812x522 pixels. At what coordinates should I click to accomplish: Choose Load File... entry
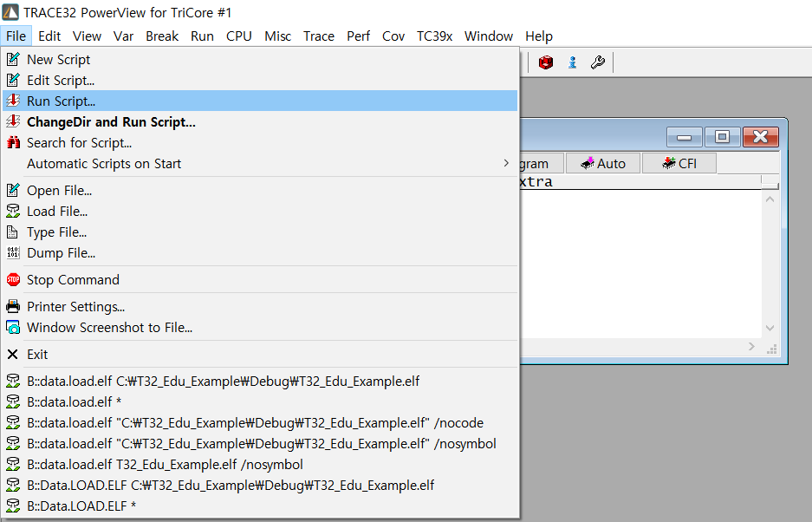click(x=259, y=211)
